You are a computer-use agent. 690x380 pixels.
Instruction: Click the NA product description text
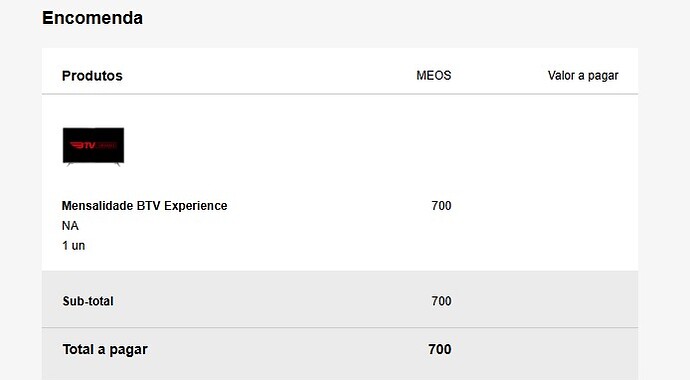point(70,226)
